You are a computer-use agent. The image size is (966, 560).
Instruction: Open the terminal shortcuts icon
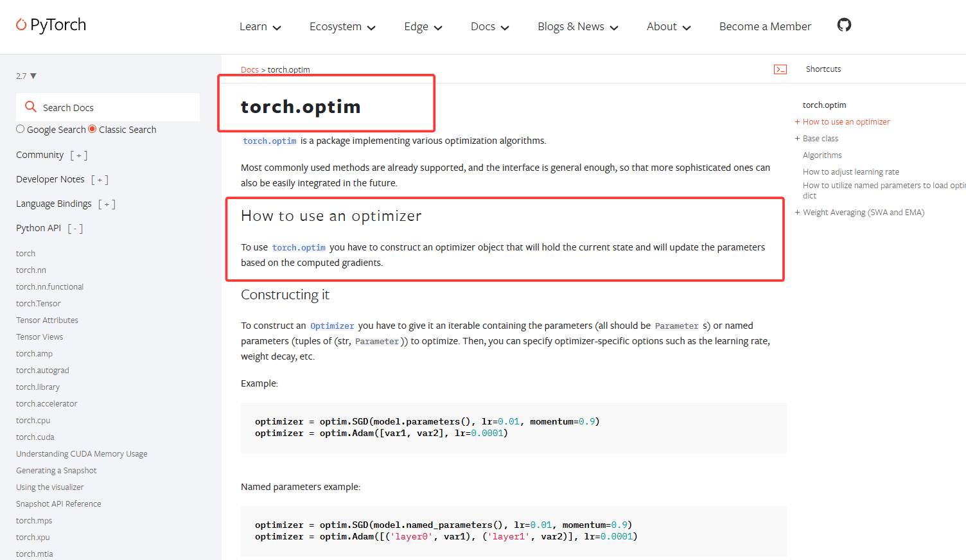[x=780, y=69]
